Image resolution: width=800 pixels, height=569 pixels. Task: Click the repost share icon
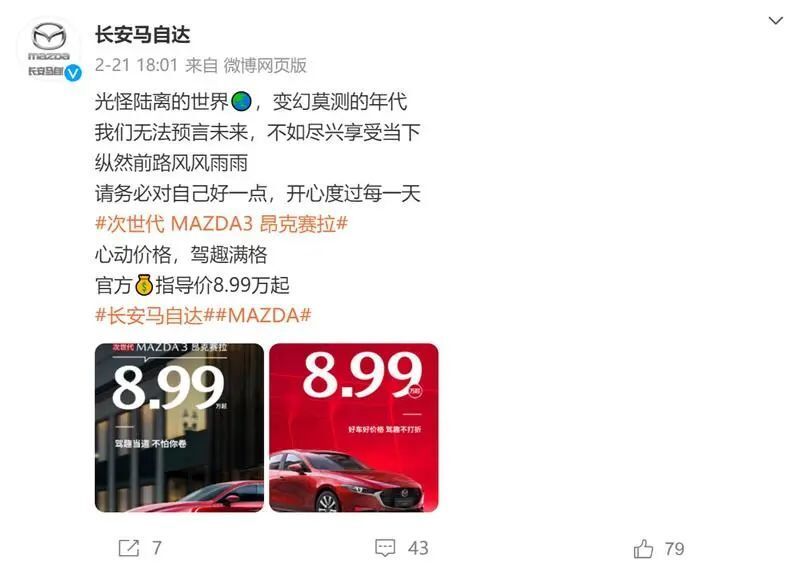[129, 548]
